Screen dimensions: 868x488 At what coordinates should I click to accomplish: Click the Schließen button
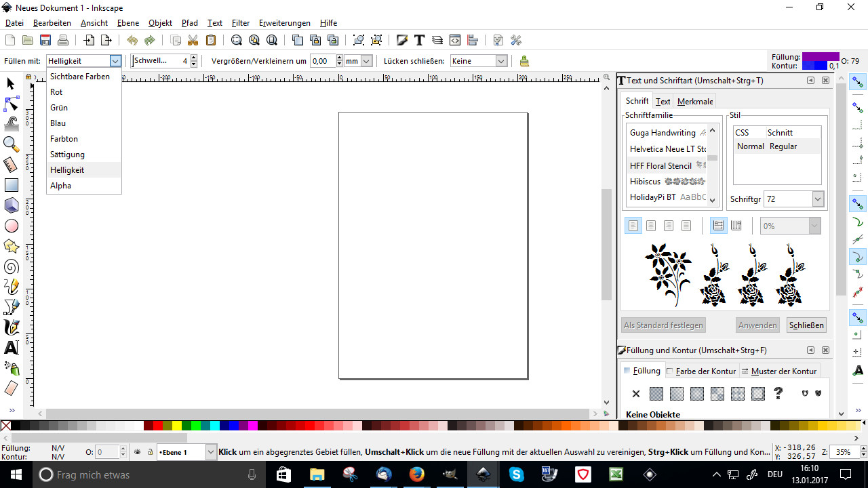(x=806, y=325)
